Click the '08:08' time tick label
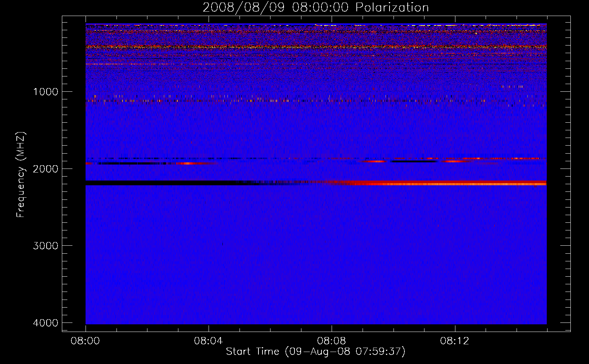This screenshot has width=589, height=364. 331,341
